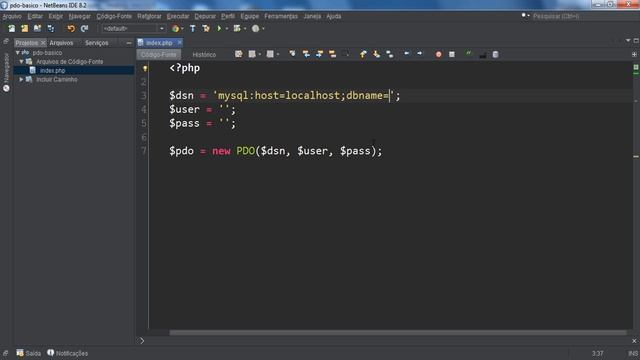Click the Shift Line Left arrow icon
Screen dimensions: 640x360
pyautogui.click(x=407, y=54)
